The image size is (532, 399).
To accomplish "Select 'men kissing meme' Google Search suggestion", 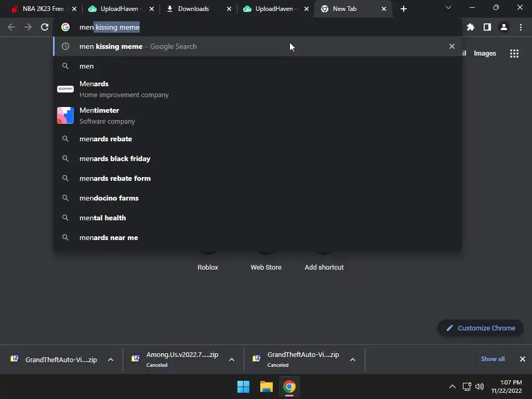I will [x=258, y=46].
